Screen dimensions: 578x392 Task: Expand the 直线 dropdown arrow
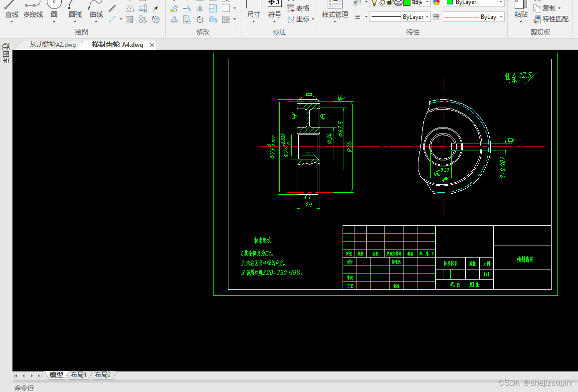coord(11,22)
